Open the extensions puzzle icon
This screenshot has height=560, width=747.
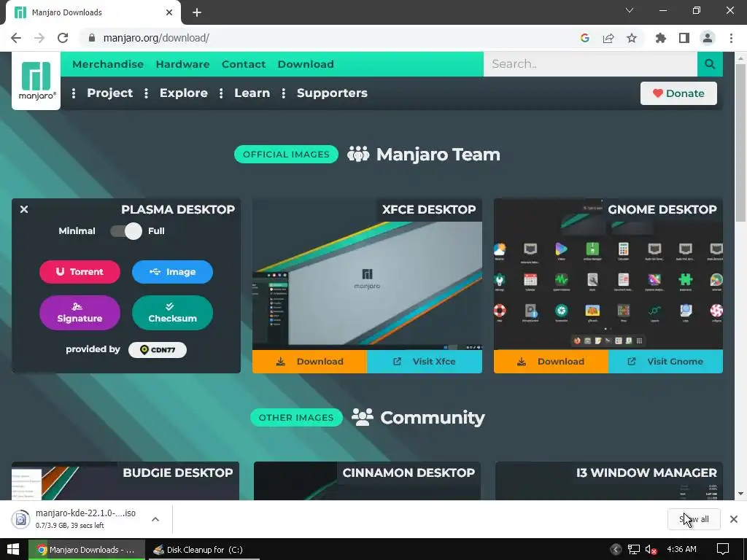tap(661, 38)
